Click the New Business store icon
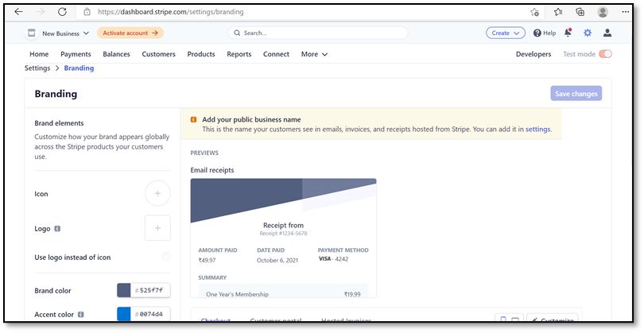The width and height of the screenshot is (644, 333). [32, 33]
